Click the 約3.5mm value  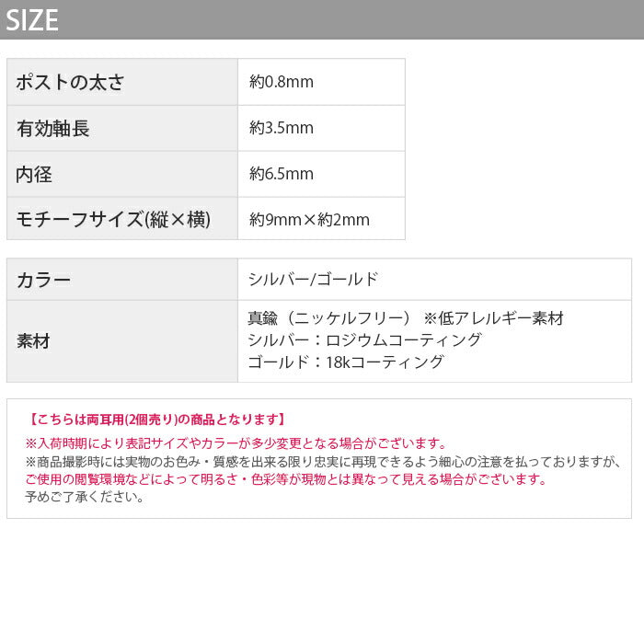[282, 128]
